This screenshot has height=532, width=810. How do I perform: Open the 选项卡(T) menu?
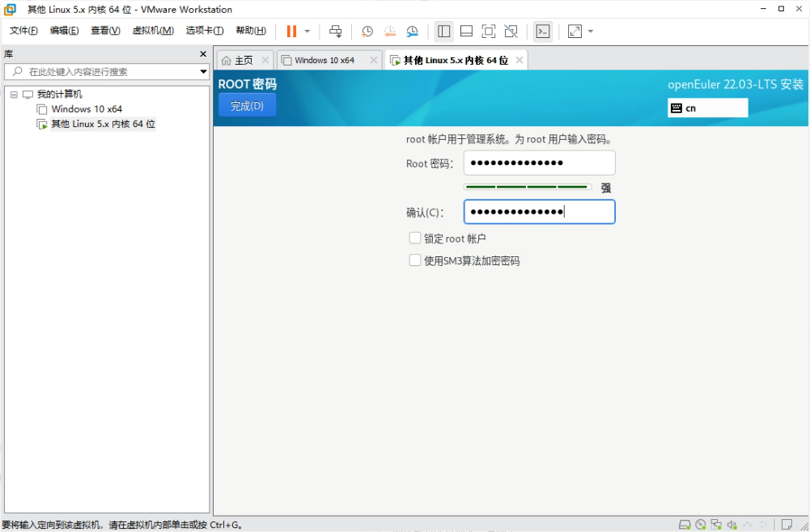coord(205,31)
